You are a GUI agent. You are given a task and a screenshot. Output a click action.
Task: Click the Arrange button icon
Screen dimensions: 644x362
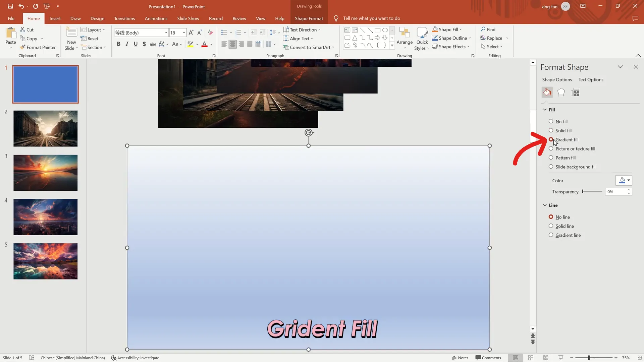[x=405, y=33]
